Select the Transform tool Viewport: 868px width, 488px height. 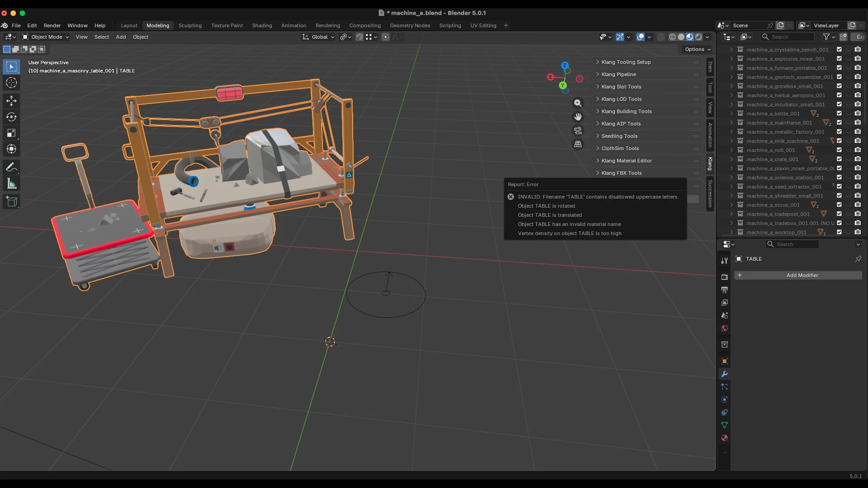[11, 149]
